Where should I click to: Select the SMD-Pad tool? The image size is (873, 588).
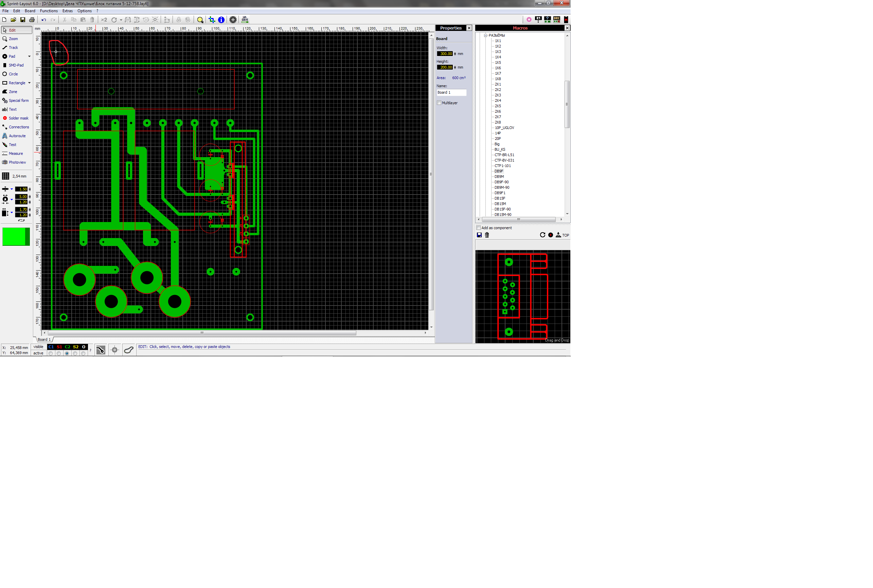(x=16, y=65)
